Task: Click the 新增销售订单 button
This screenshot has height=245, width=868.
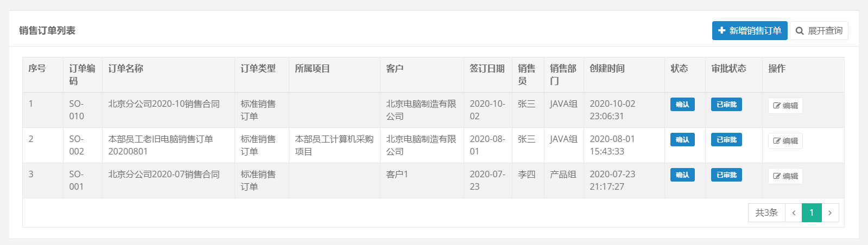Action: tap(749, 31)
